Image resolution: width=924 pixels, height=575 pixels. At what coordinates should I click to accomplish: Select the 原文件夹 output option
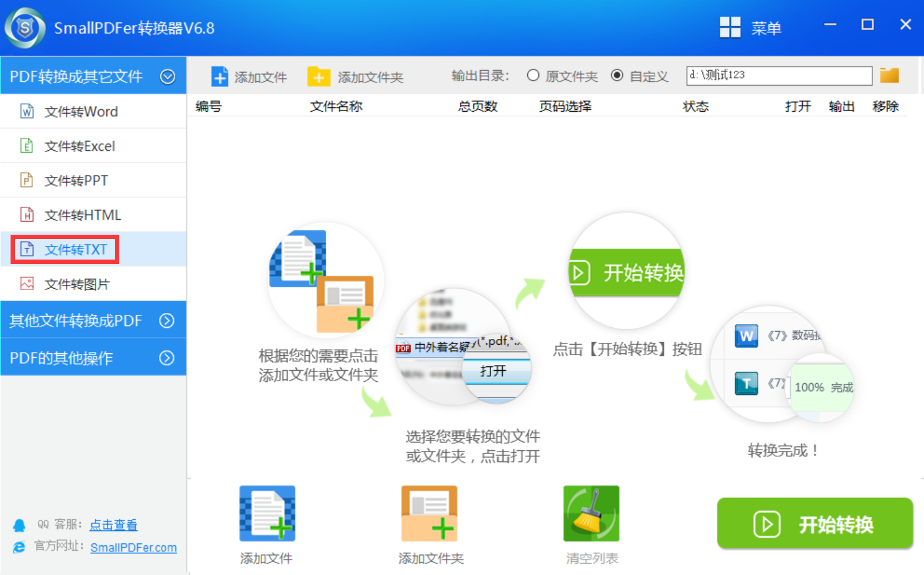pyautogui.click(x=533, y=75)
